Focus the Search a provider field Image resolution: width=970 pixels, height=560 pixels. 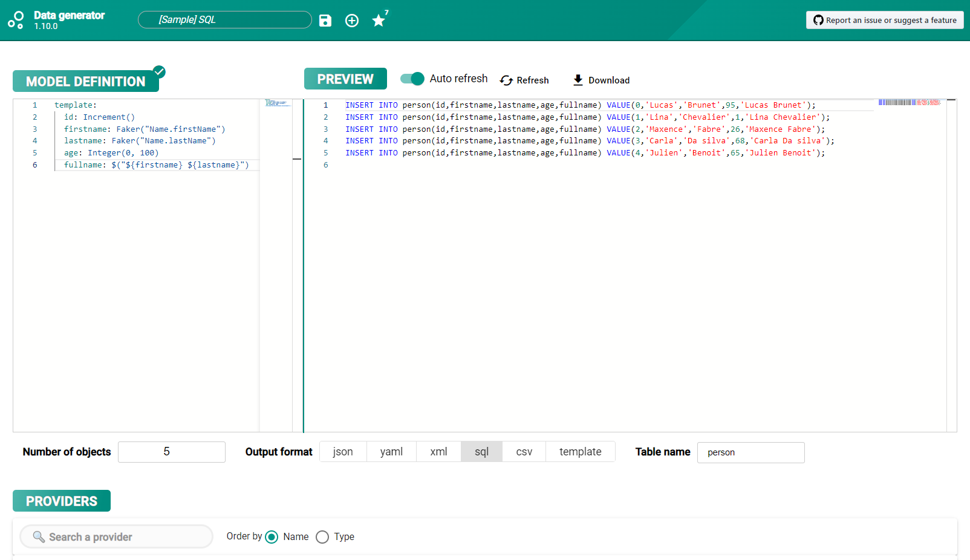pos(116,536)
